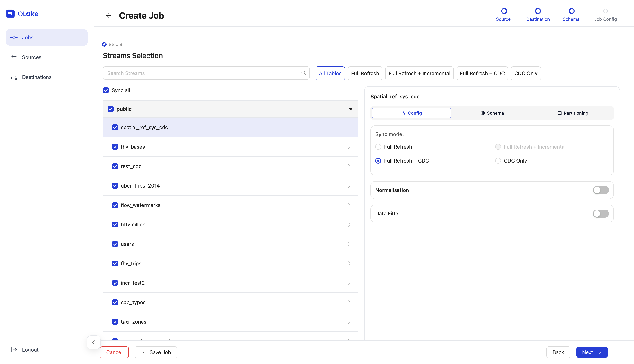Click the flow_watermarks stream name
Viewport: 634px width, 364px height.
[141, 205]
